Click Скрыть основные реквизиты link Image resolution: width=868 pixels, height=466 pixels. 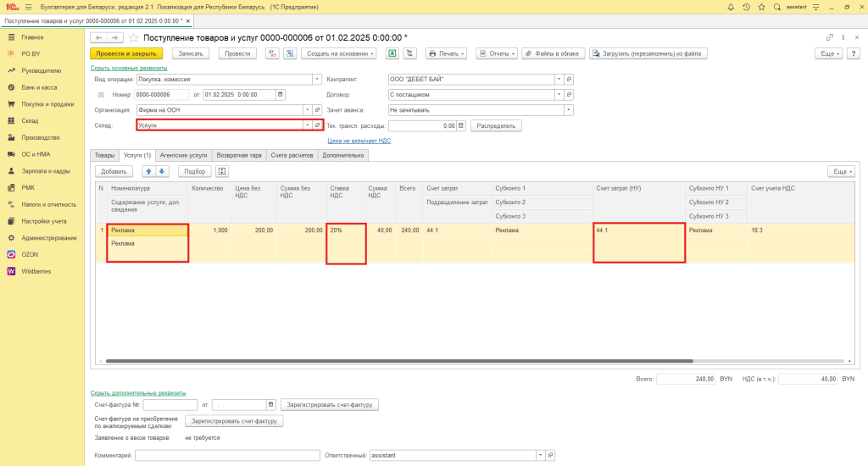tap(129, 68)
